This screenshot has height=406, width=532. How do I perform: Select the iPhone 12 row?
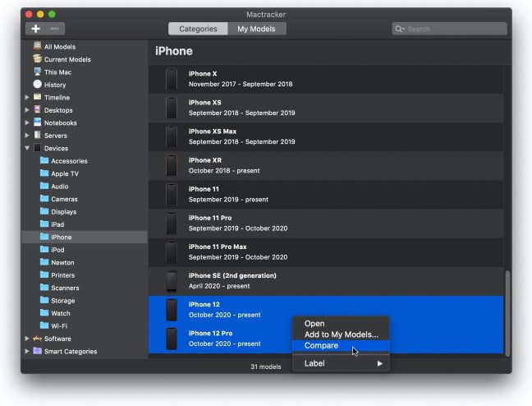pos(326,310)
